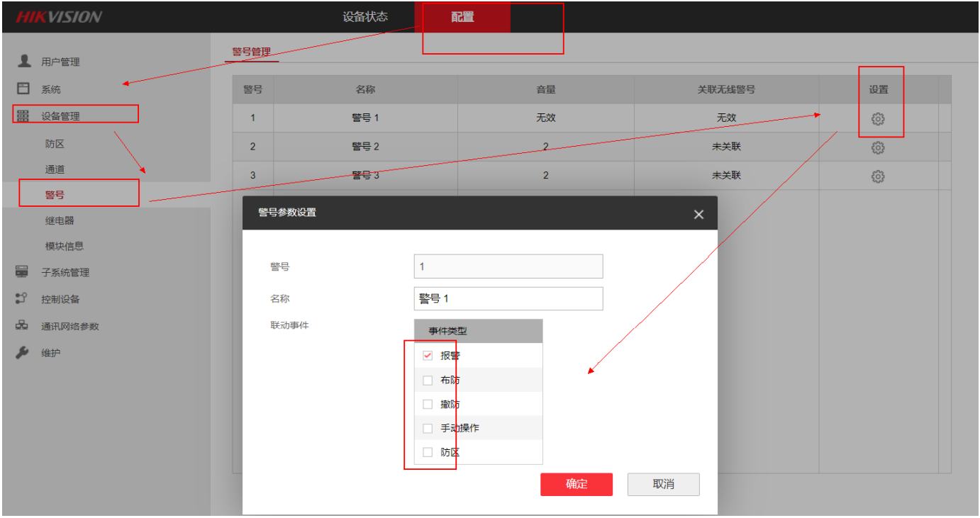Click 未关联 cell in 警号 3 row
The width and height of the screenshot is (980, 518).
pos(727,175)
